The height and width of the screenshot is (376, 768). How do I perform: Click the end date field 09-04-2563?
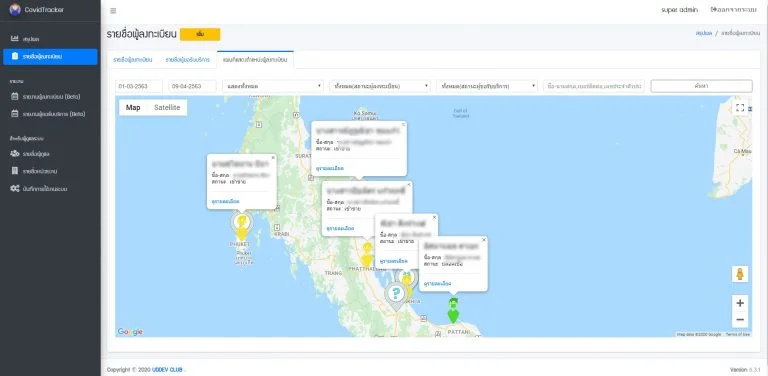point(192,86)
